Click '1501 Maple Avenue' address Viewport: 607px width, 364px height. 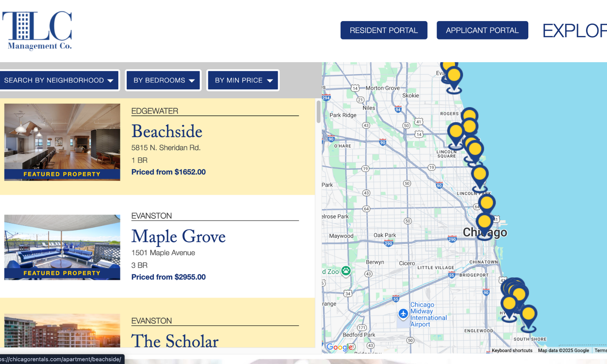(163, 253)
